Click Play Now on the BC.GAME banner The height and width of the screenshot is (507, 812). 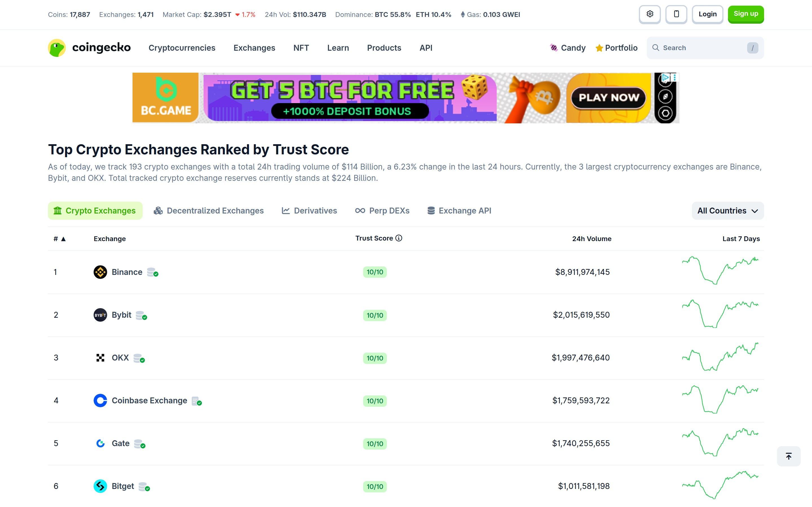[609, 97]
